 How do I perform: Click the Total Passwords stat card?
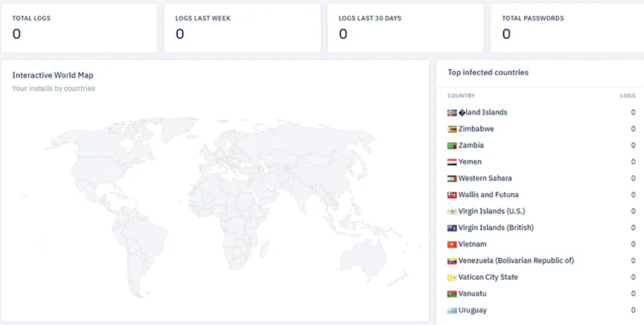[567, 28]
